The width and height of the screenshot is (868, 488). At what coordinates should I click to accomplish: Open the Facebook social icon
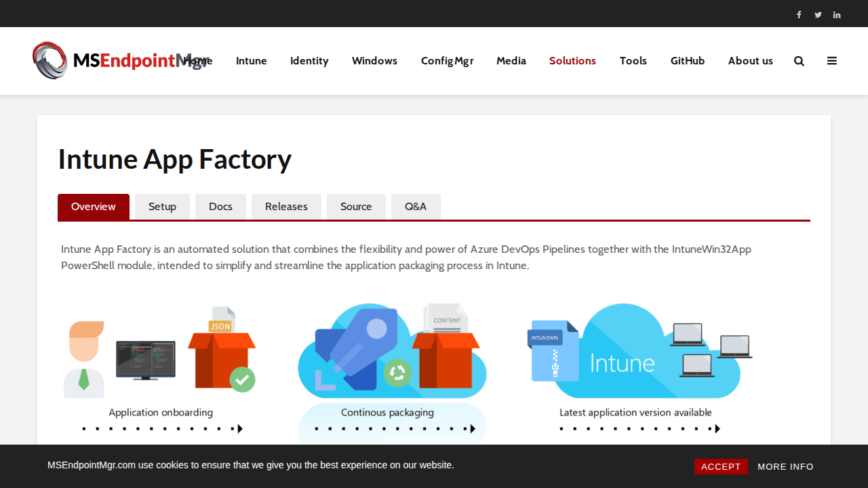coord(799,15)
